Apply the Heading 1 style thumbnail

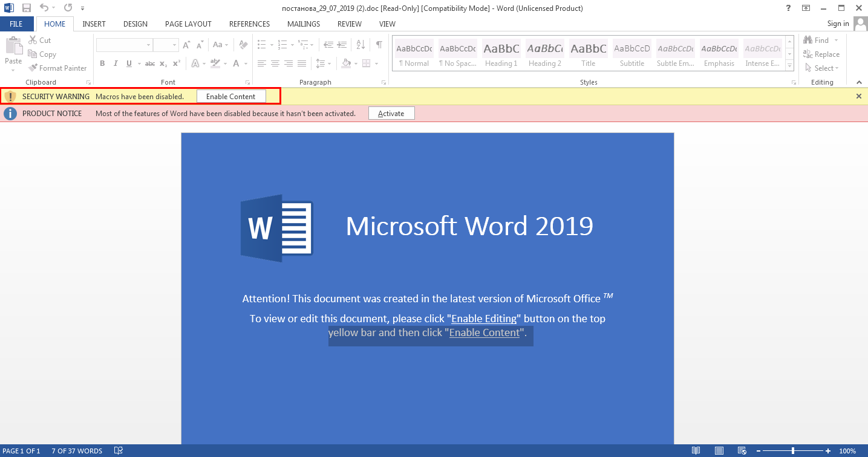point(501,54)
